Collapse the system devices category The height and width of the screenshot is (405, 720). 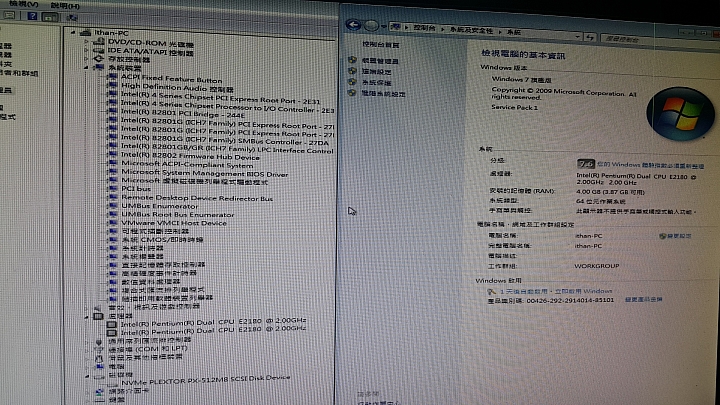(x=86, y=67)
